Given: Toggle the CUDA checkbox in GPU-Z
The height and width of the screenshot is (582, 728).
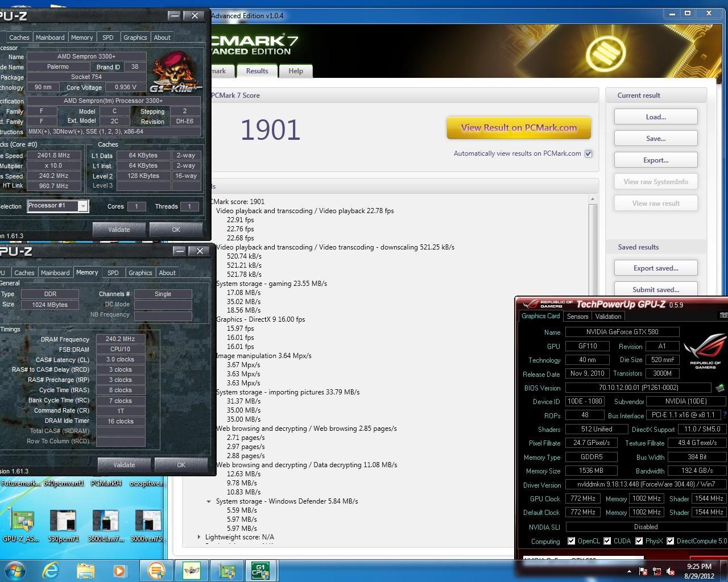Looking at the screenshot, I should coord(607,541).
